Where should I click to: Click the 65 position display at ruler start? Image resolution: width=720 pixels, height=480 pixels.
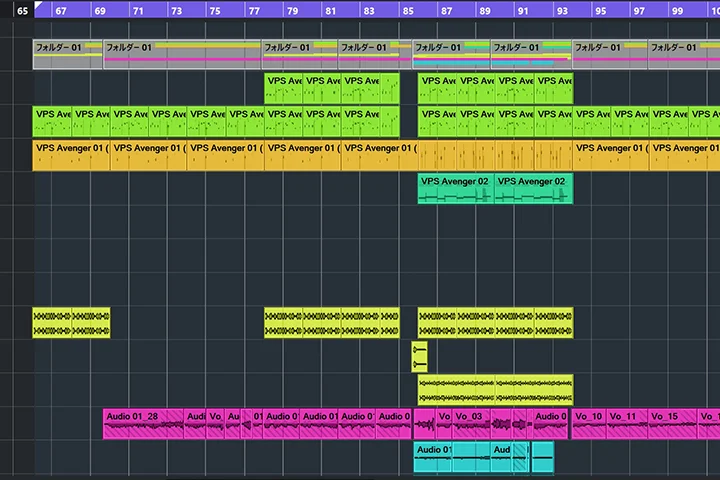[22, 11]
